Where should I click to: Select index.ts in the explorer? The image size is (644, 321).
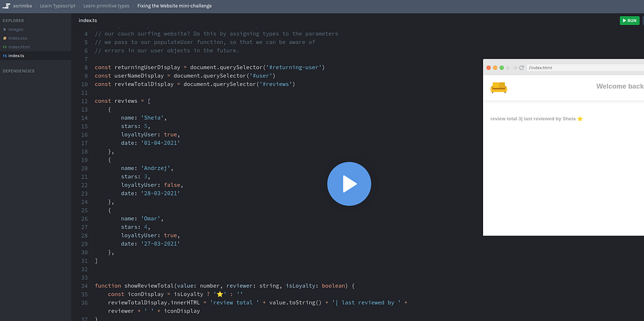coord(16,56)
